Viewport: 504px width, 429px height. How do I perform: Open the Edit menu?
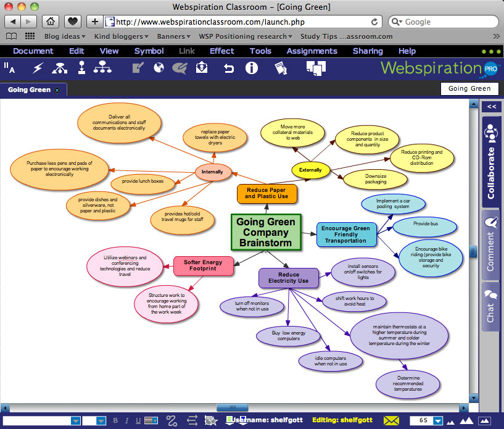click(x=76, y=51)
